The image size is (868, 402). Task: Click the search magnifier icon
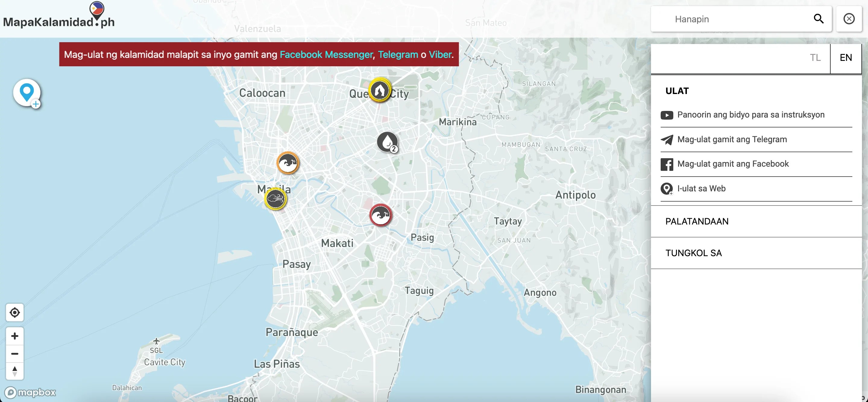click(x=819, y=19)
